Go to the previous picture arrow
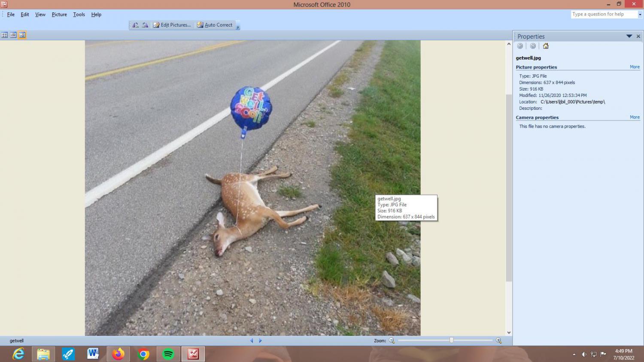Image resolution: width=644 pixels, height=362 pixels. [252, 341]
